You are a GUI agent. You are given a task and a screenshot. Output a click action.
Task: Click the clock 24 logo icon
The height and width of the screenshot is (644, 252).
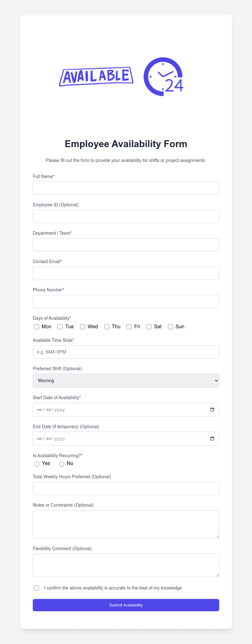coord(163,77)
